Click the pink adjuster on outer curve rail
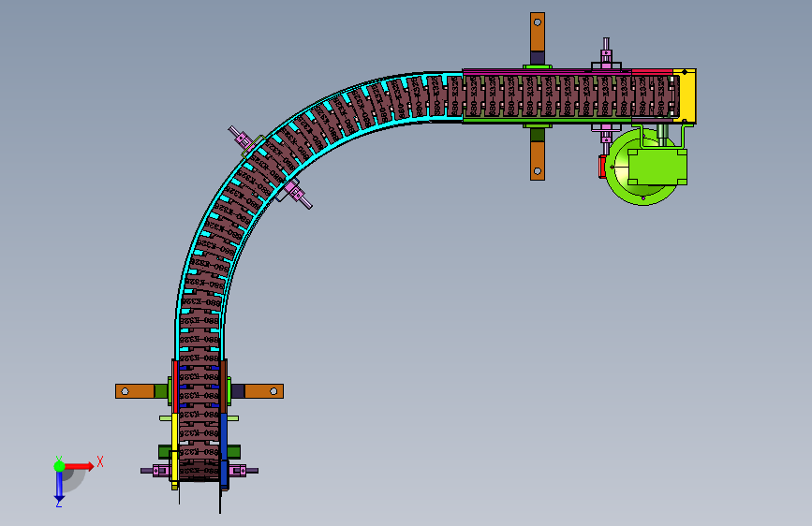Viewport: 812px width, 526px height. (x=242, y=139)
